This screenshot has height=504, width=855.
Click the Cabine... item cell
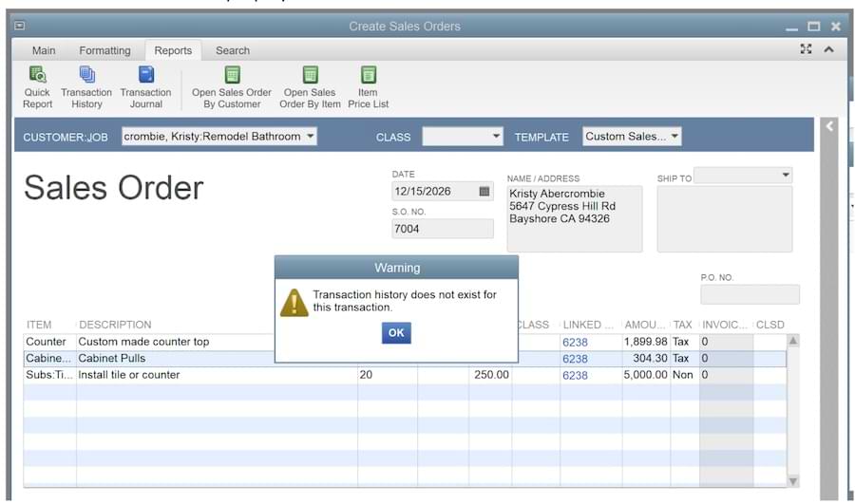click(49, 359)
